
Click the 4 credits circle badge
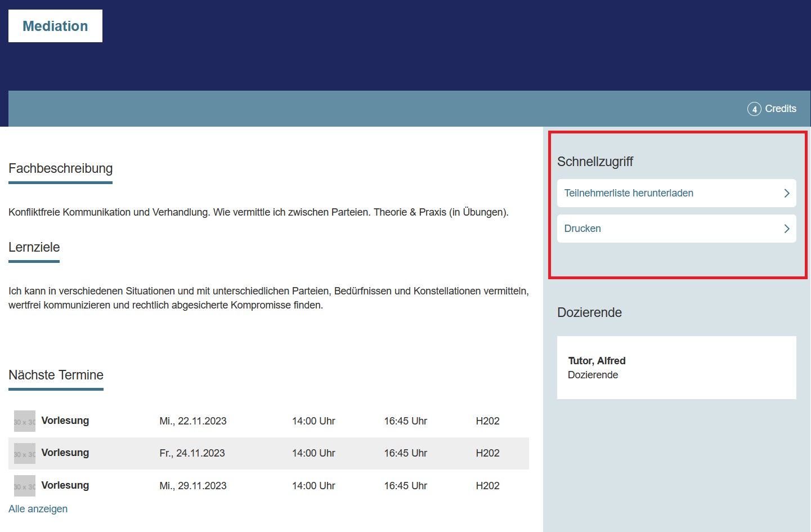tap(754, 109)
